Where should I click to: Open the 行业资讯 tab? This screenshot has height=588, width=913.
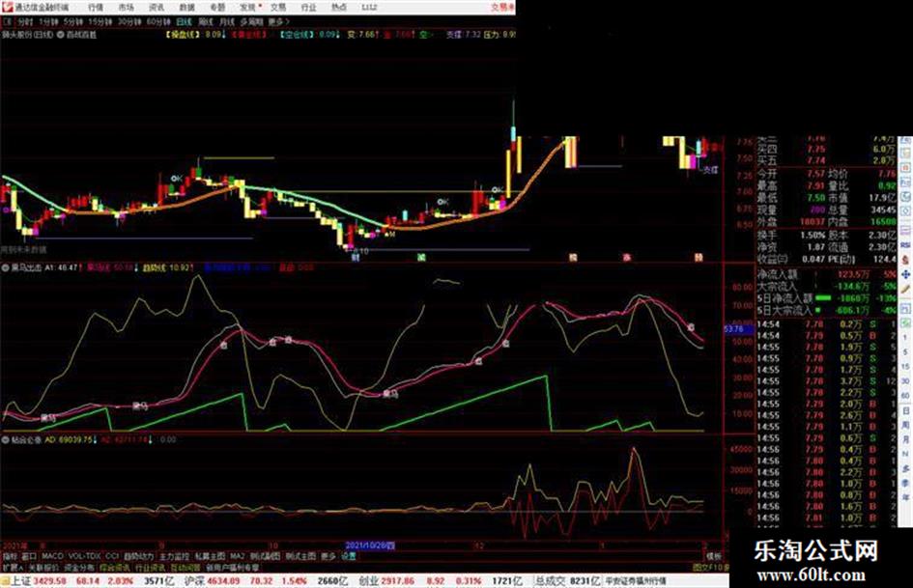coord(150,567)
